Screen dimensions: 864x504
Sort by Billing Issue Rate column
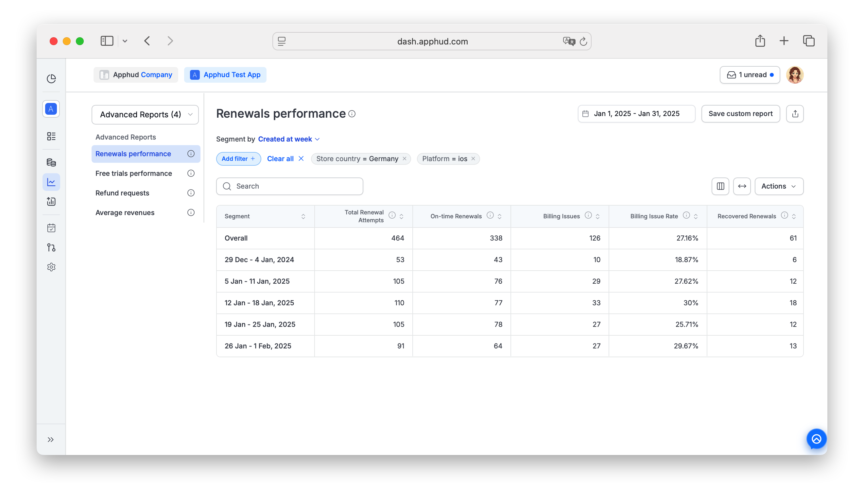(x=695, y=217)
